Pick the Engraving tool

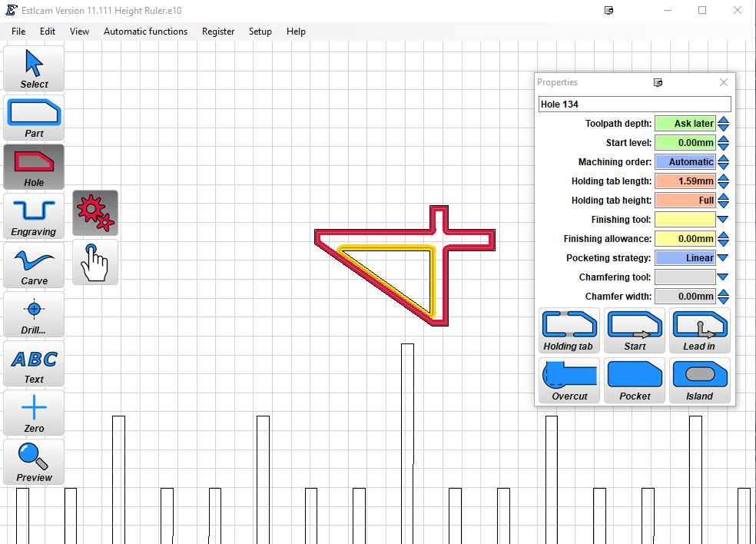tap(34, 216)
